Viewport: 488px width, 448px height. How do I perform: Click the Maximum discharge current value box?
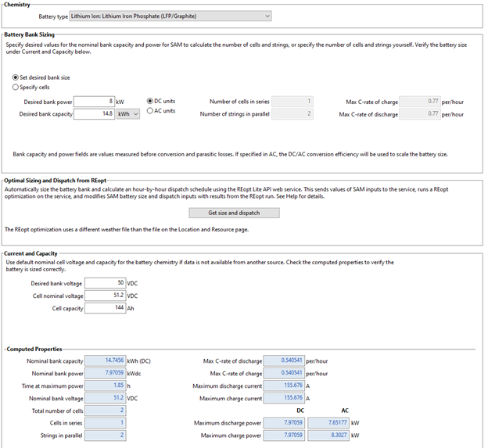pos(283,385)
